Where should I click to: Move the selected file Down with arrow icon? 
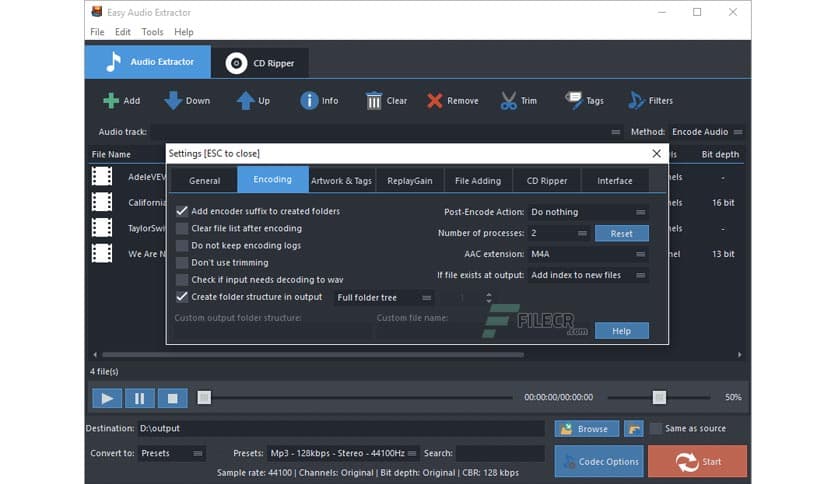click(173, 100)
